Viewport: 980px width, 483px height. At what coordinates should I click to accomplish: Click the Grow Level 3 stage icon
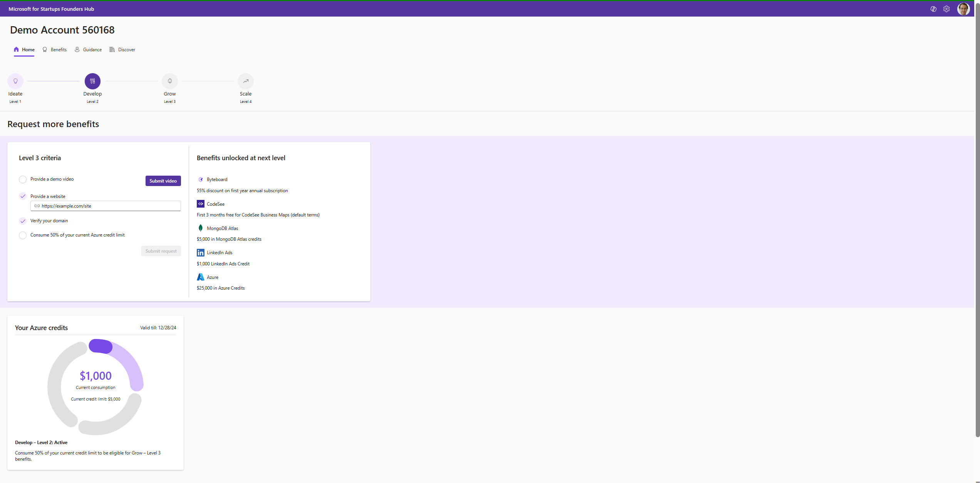pos(170,81)
